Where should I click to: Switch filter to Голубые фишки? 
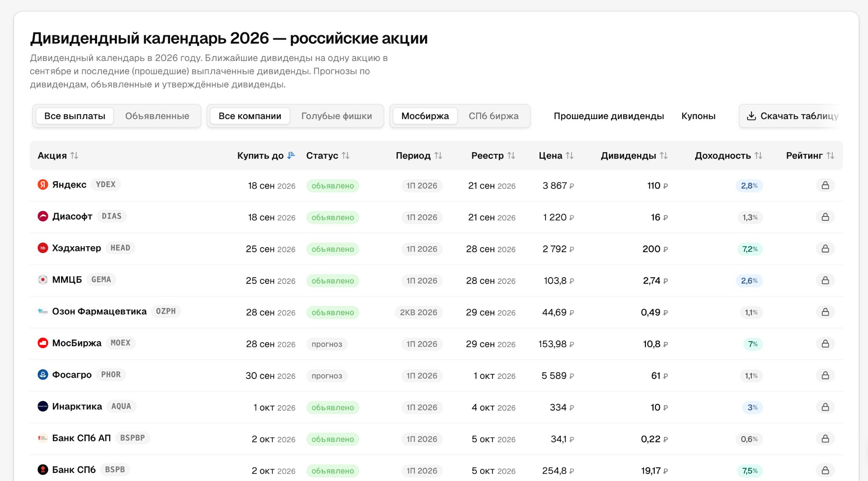(x=337, y=116)
